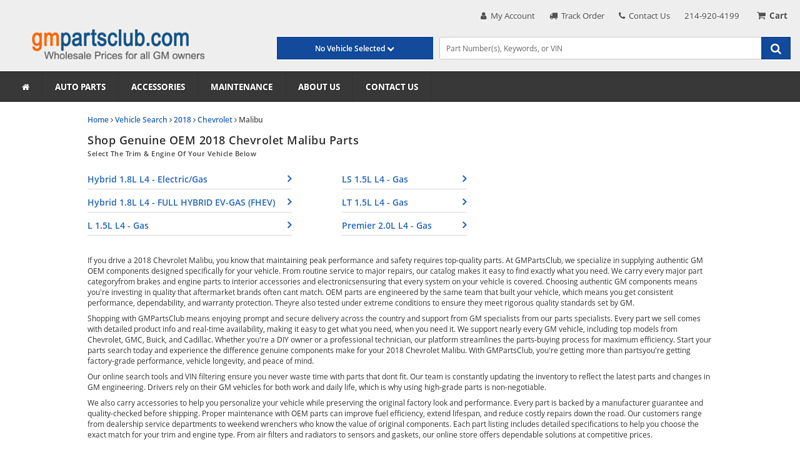
Task: Click chevron arrow beside L 1.5L L4
Action: [289, 225]
